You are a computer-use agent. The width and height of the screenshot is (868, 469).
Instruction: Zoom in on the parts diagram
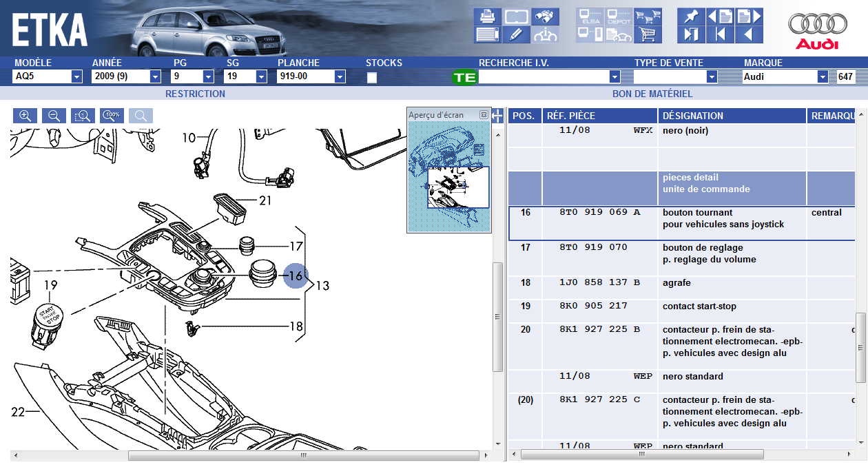click(25, 116)
